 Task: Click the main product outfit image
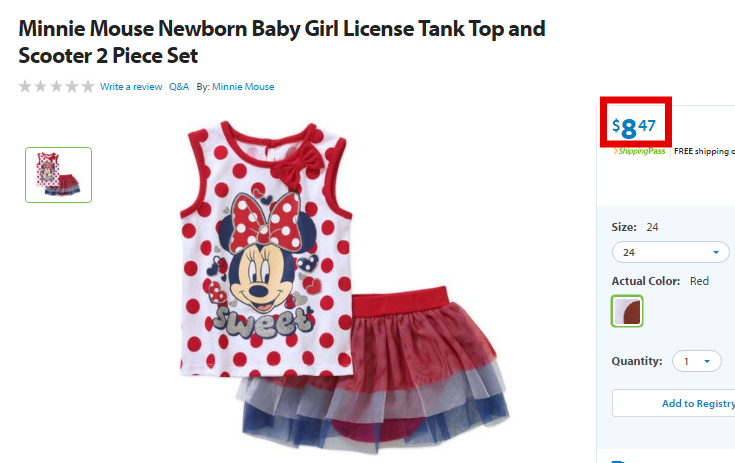tap(345, 287)
